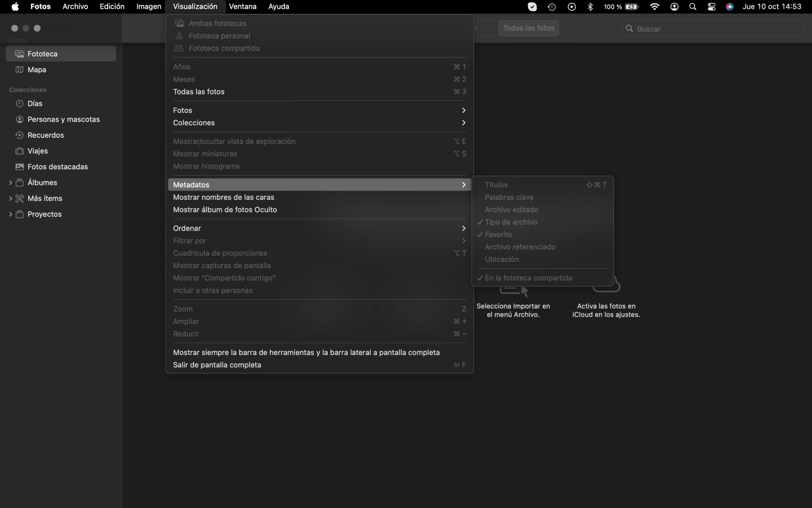This screenshot has width=812, height=508.
Task: Open Spotlight search in menu bar
Action: (x=693, y=7)
